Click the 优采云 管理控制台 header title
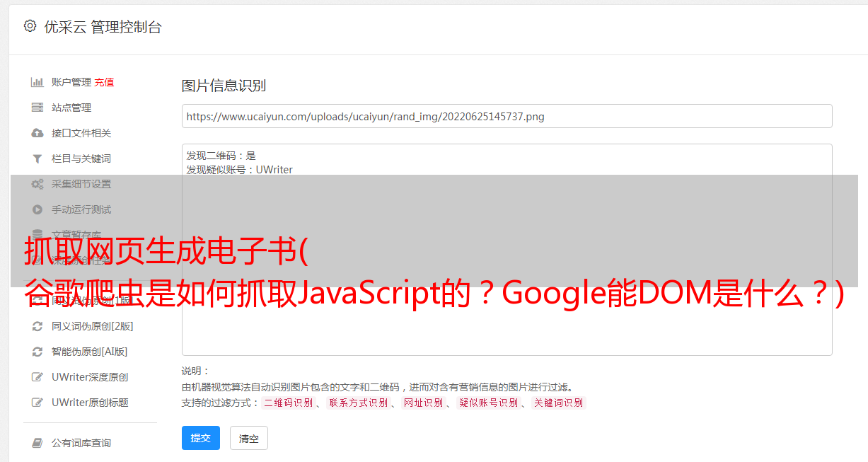The image size is (868, 462). pyautogui.click(x=103, y=27)
